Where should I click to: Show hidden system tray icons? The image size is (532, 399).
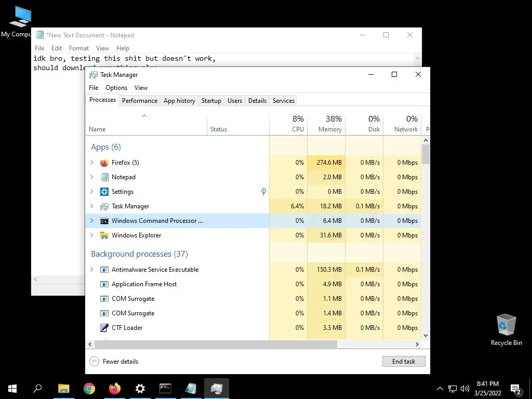tap(440, 389)
